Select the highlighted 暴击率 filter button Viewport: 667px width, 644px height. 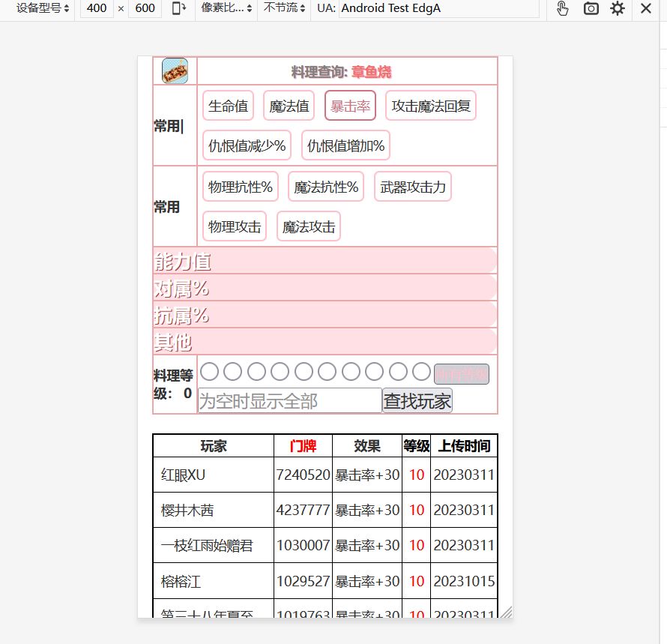click(350, 106)
